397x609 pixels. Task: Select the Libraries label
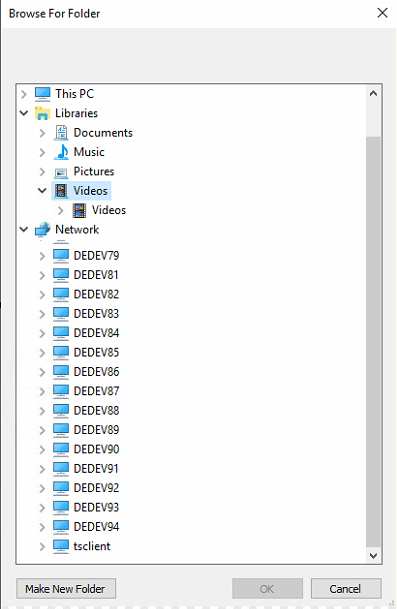[x=76, y=113]
